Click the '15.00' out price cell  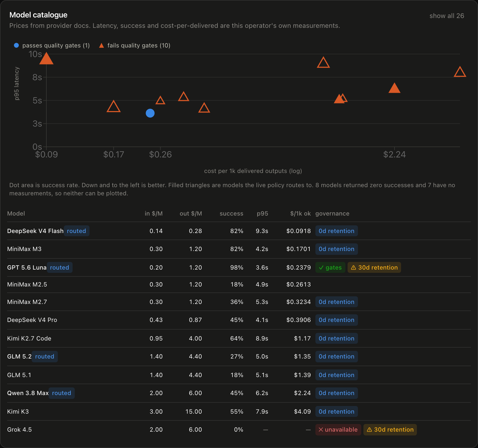pos(194,411)
